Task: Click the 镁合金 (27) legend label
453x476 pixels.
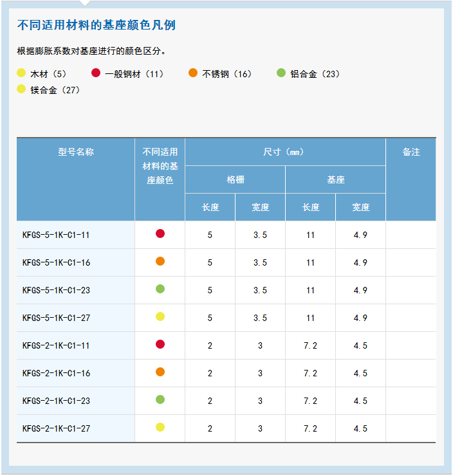Action: coord(55,90)
